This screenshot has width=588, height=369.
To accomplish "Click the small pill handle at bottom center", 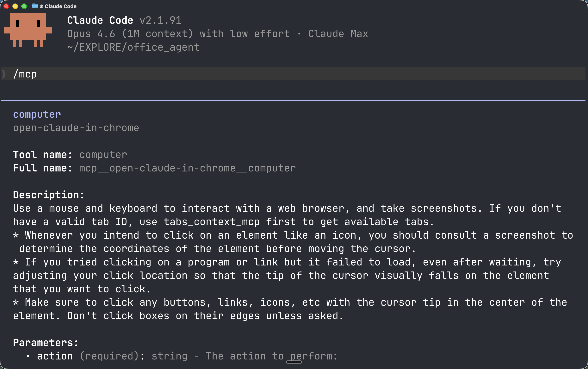I will pos(294,362).
